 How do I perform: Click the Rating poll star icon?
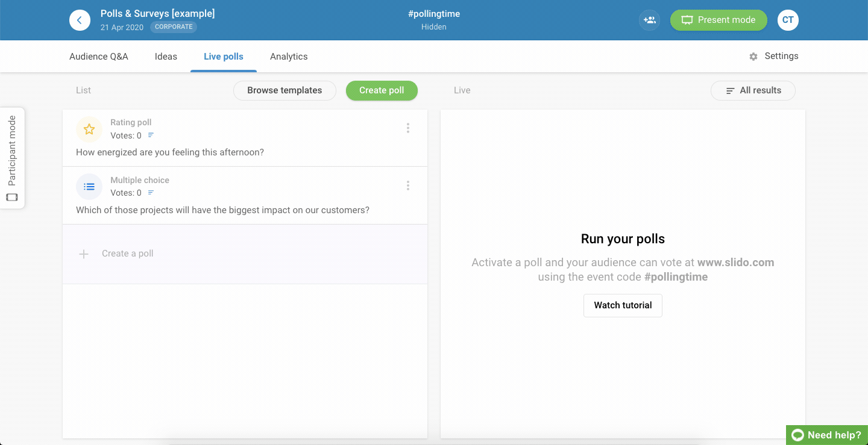point(89,129)
